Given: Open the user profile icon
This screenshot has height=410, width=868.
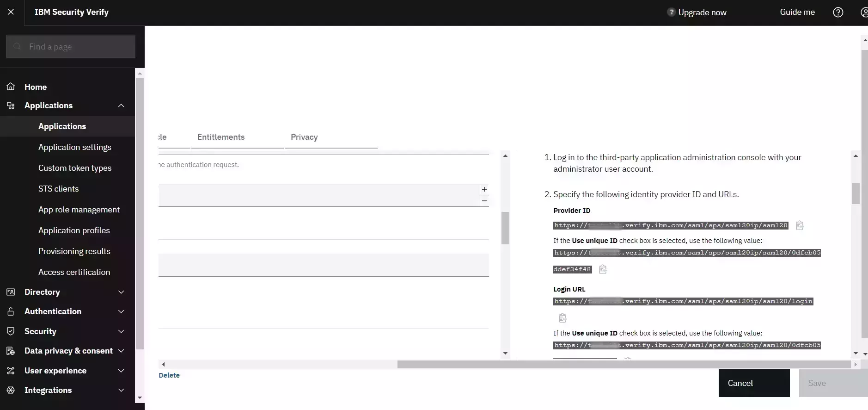Looking at the screenshot, I should click(x=864, y=12).
